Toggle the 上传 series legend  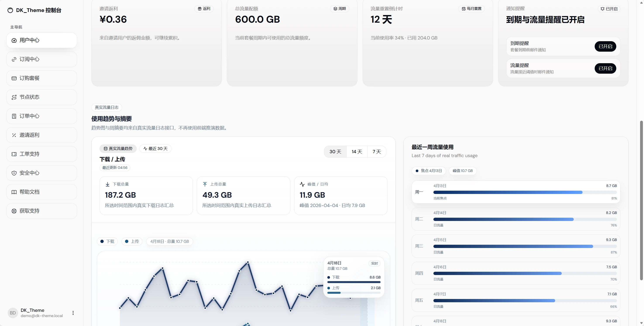click(132, 241)
